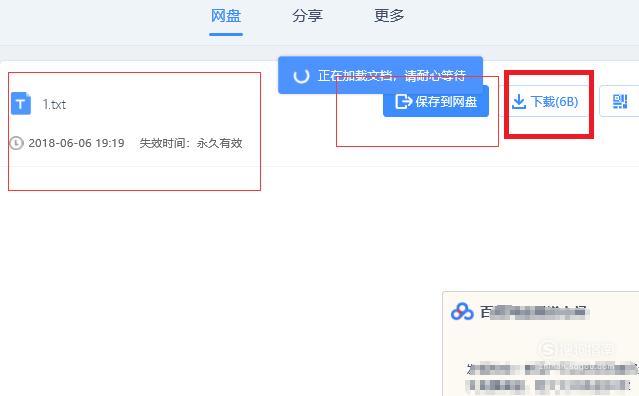The width and height of the screenshot is (639, 396).
Task: Select the file name 1.txt
Action: tap(54, 105)
